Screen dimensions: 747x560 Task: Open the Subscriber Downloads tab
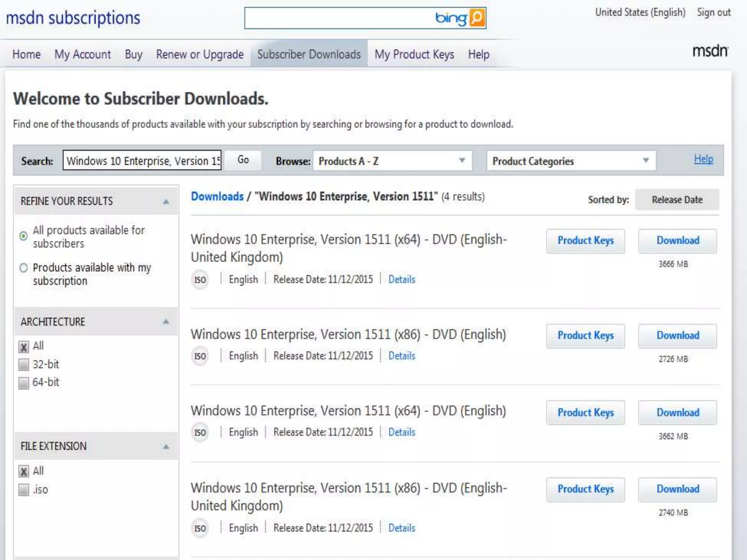[309, 54]
